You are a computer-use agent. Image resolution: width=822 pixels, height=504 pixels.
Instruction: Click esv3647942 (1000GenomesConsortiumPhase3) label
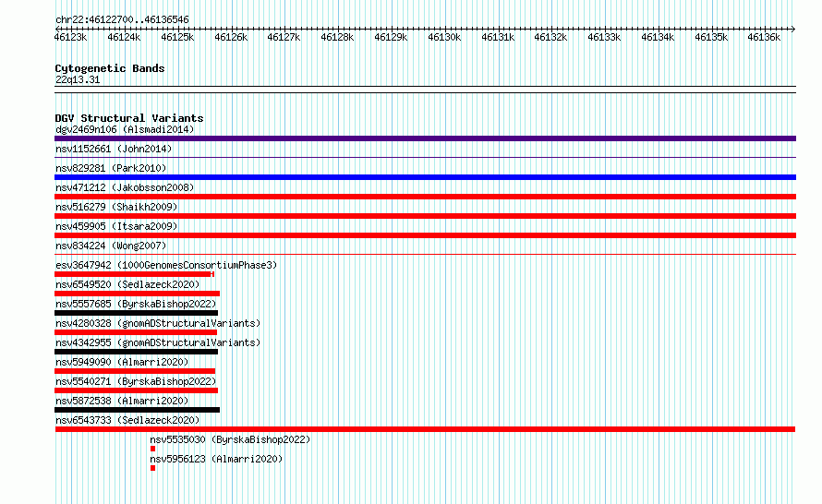point(166,265)
